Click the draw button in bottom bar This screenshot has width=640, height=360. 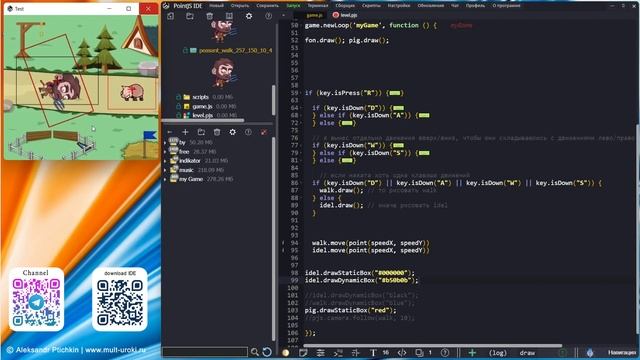point(527,353)
